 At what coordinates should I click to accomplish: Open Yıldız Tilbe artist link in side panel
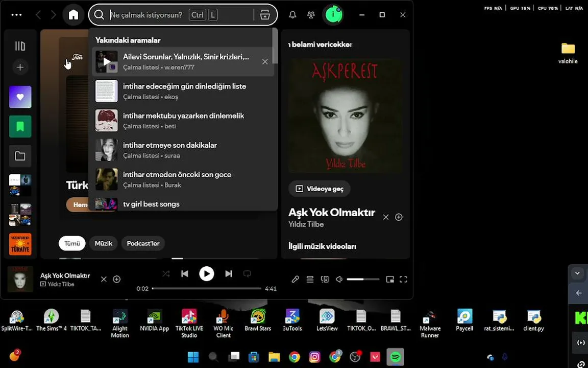pyautogui.click(x=306, y=224)
